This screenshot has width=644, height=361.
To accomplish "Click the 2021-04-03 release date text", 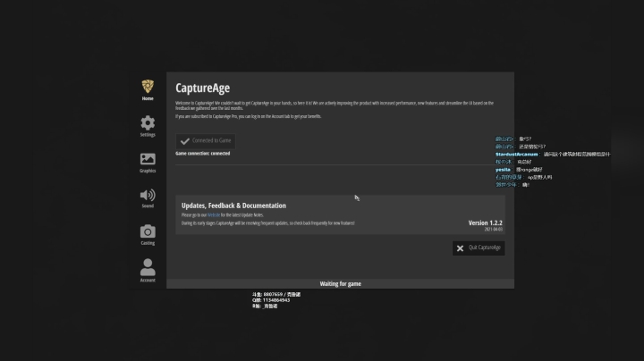I will [x=493, y=230].
